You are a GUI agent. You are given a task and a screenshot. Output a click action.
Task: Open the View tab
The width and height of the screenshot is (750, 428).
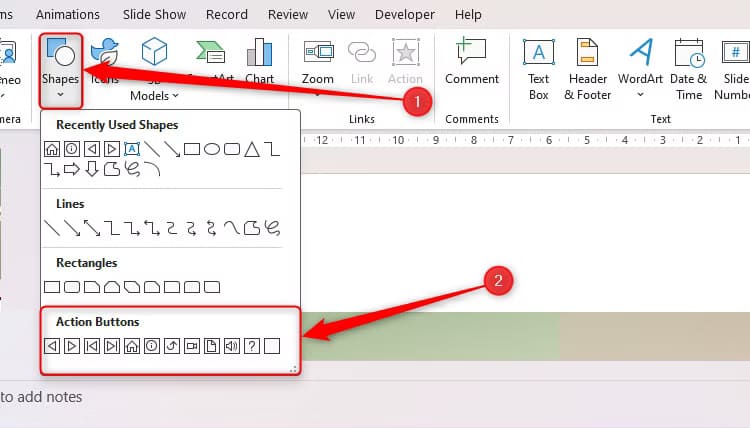point(342,15)
